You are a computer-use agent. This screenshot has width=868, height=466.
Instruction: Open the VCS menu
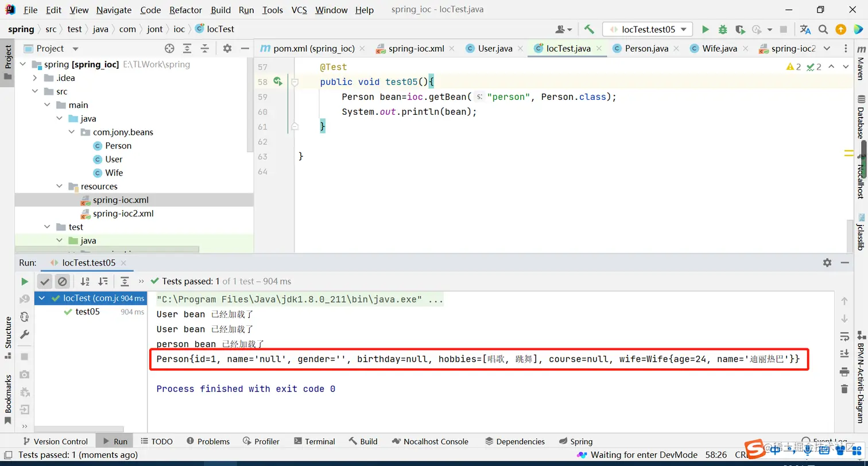[299, 10]
